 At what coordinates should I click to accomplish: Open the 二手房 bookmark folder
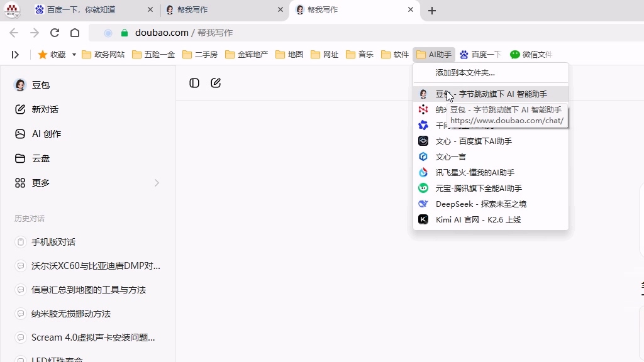point(200,55)
